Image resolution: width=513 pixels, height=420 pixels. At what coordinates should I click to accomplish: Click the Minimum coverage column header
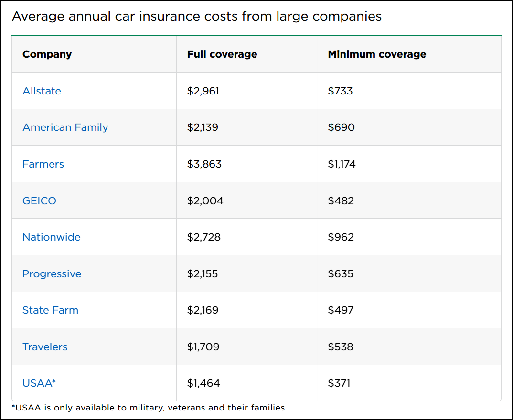tap(377, 54)
